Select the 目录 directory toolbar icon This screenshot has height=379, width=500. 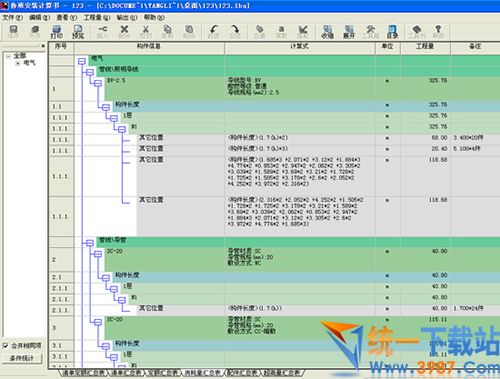pyautogui.click(x=392, y=32)
